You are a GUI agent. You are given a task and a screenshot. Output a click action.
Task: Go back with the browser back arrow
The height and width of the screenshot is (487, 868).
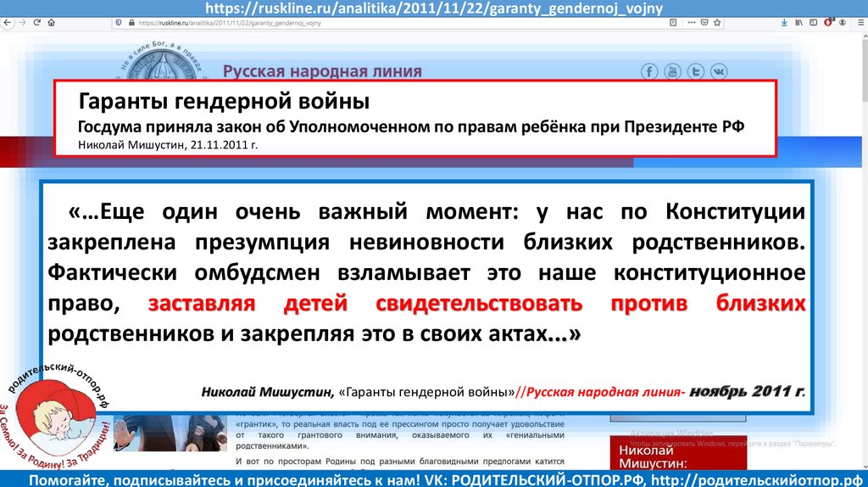[x=7, y=23]
